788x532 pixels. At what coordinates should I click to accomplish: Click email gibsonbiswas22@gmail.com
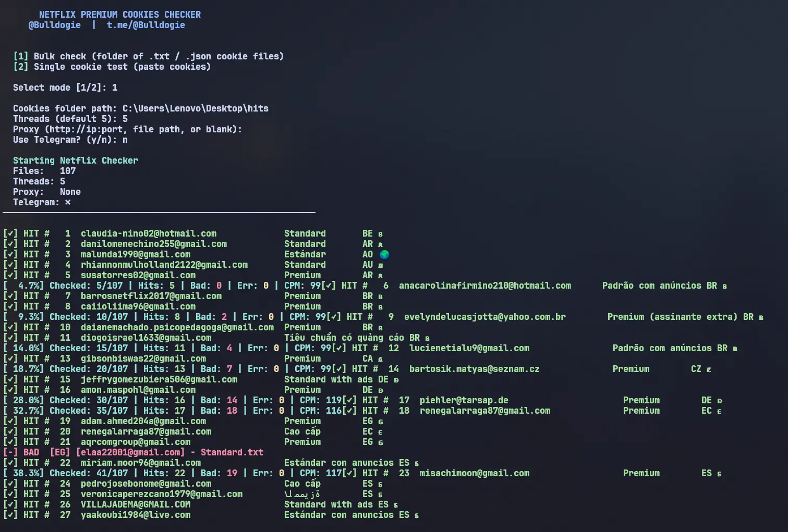tap(143, 358)
